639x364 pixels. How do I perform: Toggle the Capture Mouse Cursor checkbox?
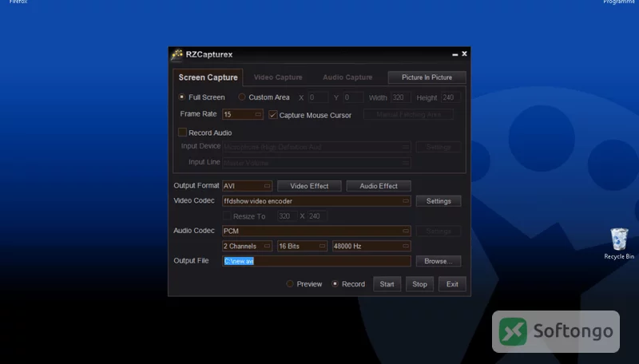tap(272, 115)
